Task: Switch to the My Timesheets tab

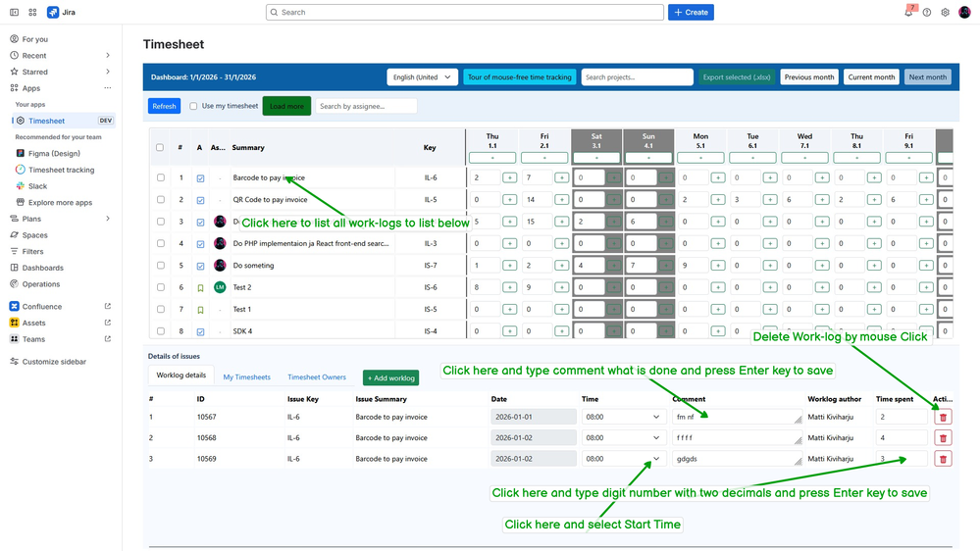Action: 247,376
